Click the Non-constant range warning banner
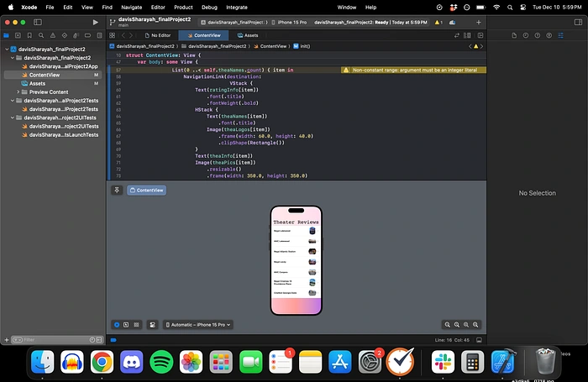This screenshot has width=588, height=382. (412, 70)
